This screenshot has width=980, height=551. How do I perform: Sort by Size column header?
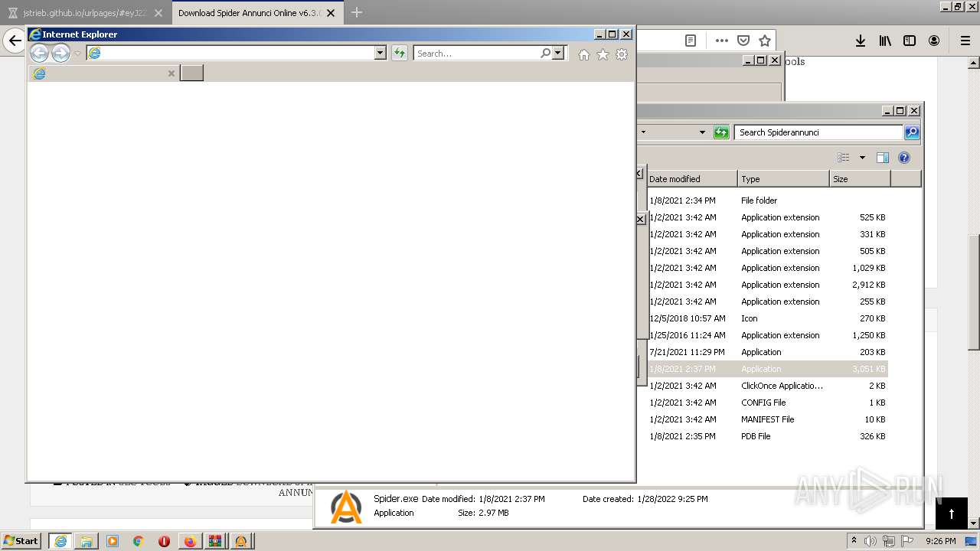[860, 179]
